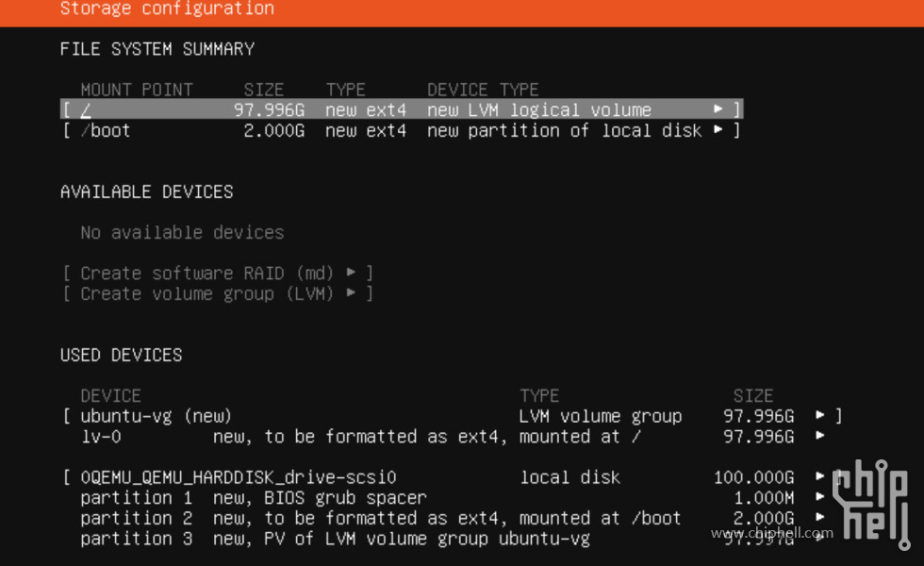Open arrow menu for QEMU local disk
This screenshot has height=566, width=924.
[819, 475]
